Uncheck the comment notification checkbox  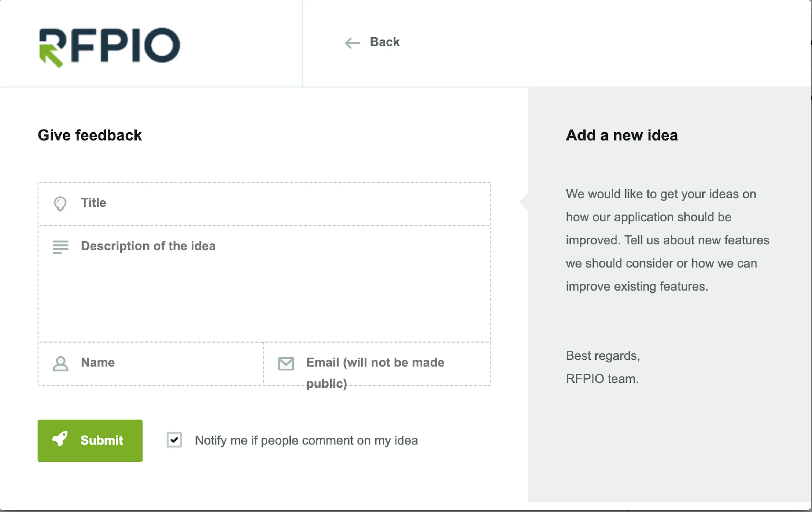pos(174,440)
